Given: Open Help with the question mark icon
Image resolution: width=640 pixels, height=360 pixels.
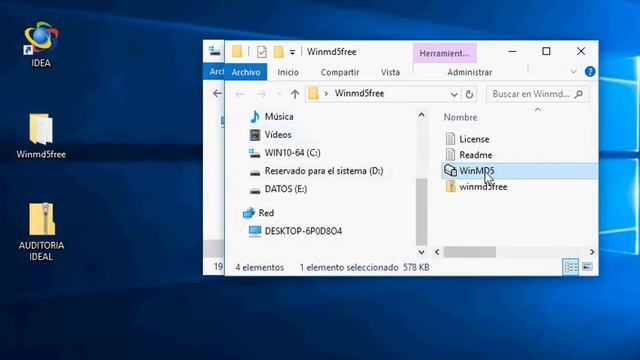Looking at the screenshot, I should click(590, 72).
